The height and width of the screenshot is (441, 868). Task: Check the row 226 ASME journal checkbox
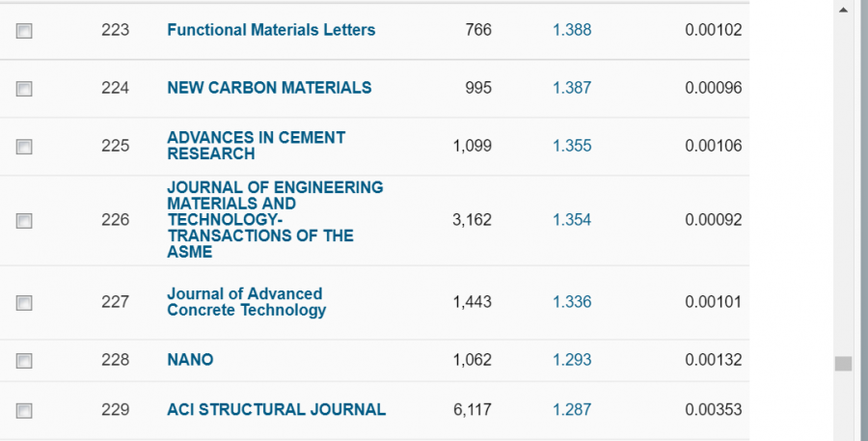pyautogui.click(x=24, y=221)
